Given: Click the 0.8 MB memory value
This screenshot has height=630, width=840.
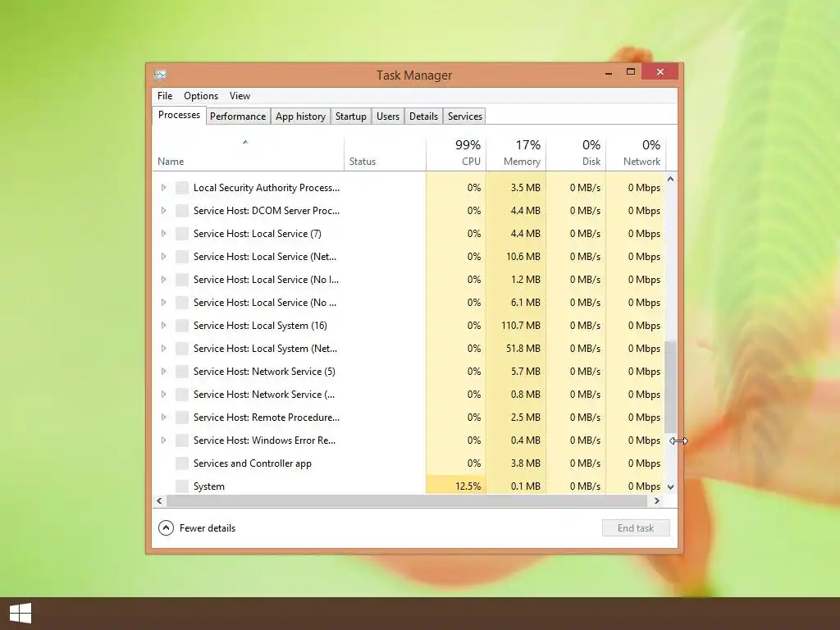Looking at the screenshot, I should point(526,395).
